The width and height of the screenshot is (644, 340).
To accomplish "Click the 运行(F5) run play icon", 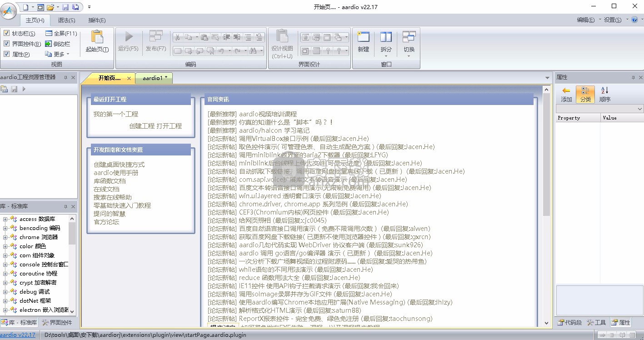I will pyautogui.click(x=129, y=37).
